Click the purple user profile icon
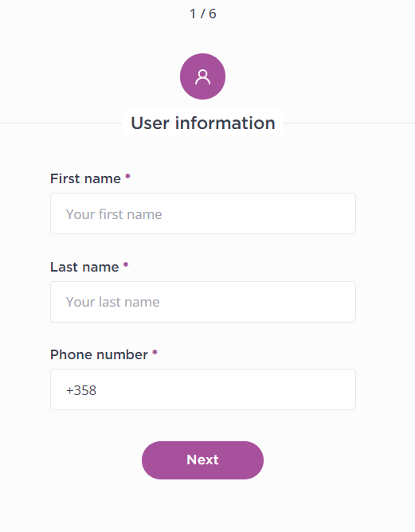 [202, 76]
